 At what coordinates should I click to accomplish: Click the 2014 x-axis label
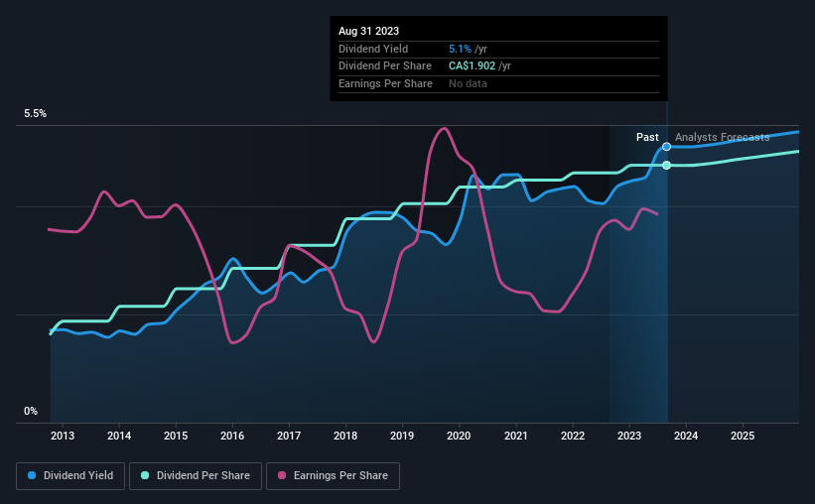click(x=119, y=436)
